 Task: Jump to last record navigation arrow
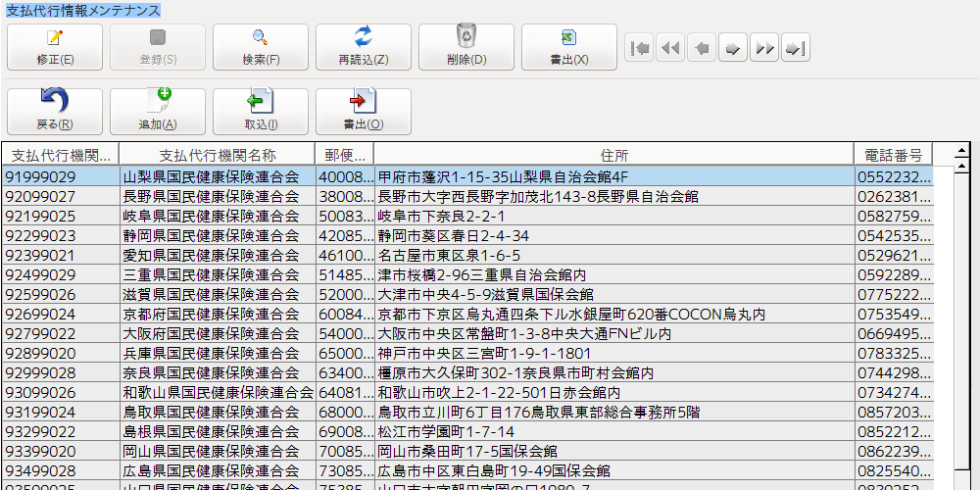coord(796,47)
